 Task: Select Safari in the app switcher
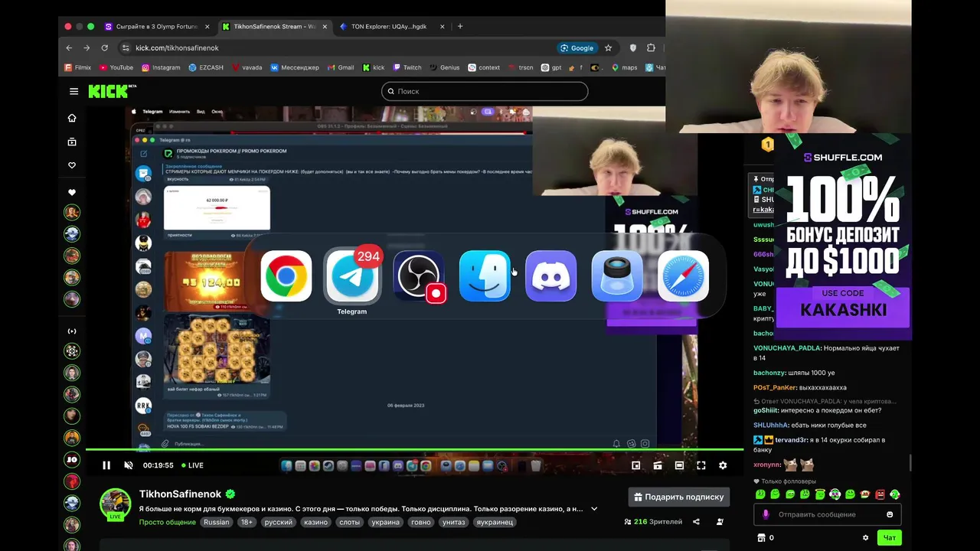[x=683, y=276]
